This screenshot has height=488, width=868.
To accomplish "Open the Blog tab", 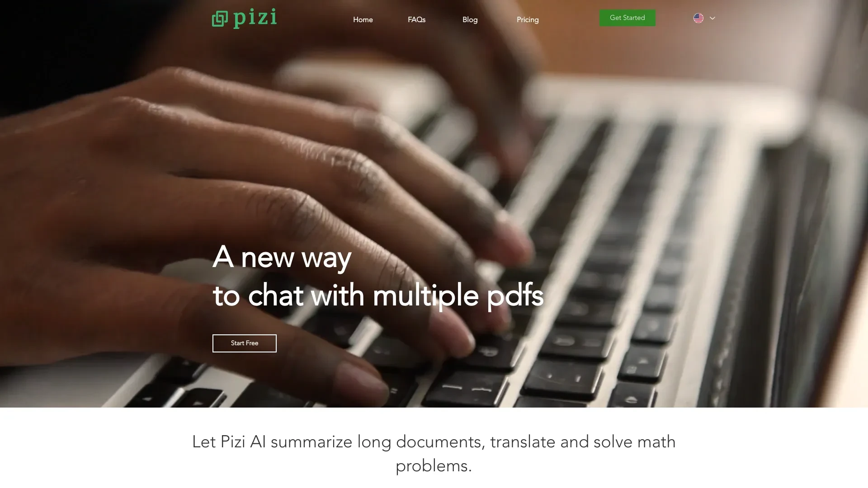I will click(470, 20).
